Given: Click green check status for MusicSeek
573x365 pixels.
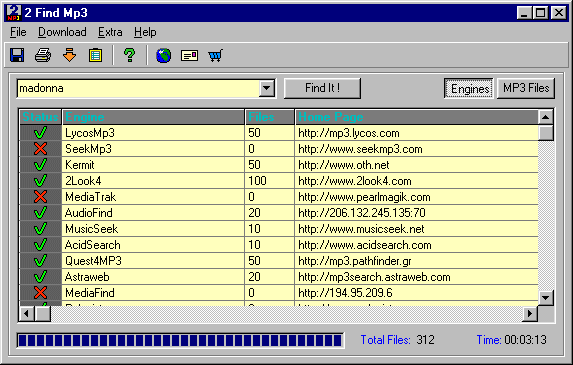Looking at the screenshot, I should 40,229.
